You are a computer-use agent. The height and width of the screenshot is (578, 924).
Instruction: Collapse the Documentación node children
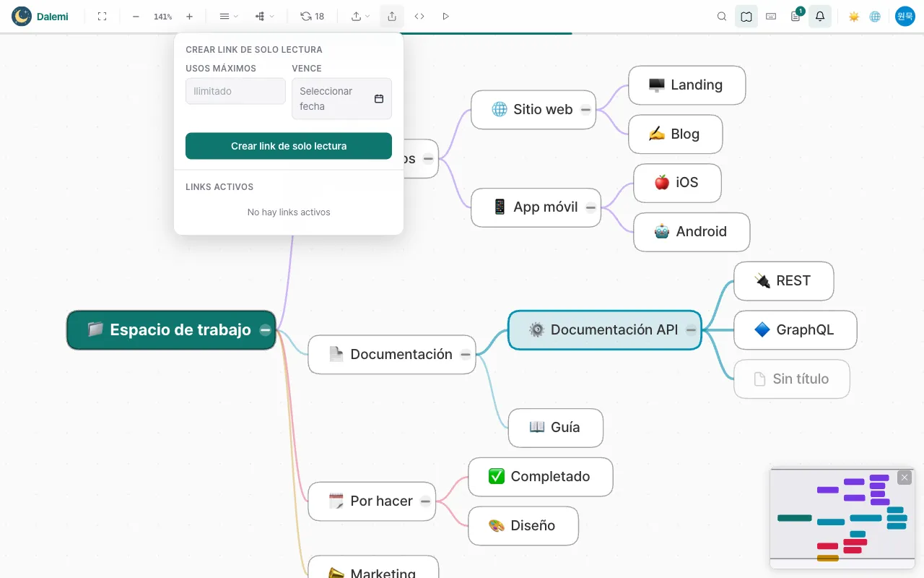pyautogui.click(x=466, y=355)
